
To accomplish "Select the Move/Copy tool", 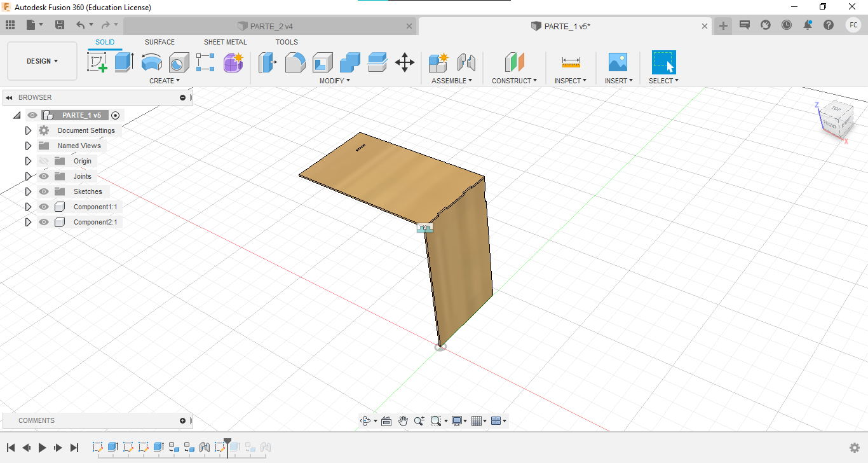I will (x=405, y=62).
